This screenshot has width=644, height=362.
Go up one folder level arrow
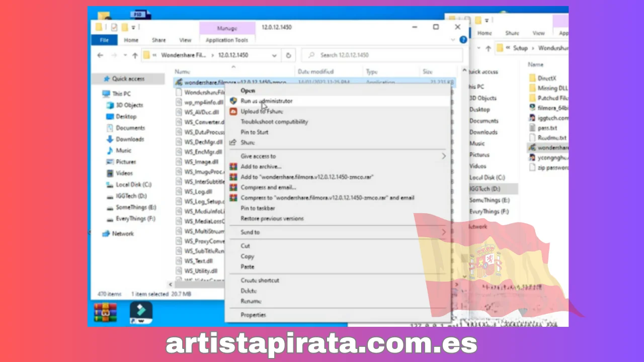[135, 55]
